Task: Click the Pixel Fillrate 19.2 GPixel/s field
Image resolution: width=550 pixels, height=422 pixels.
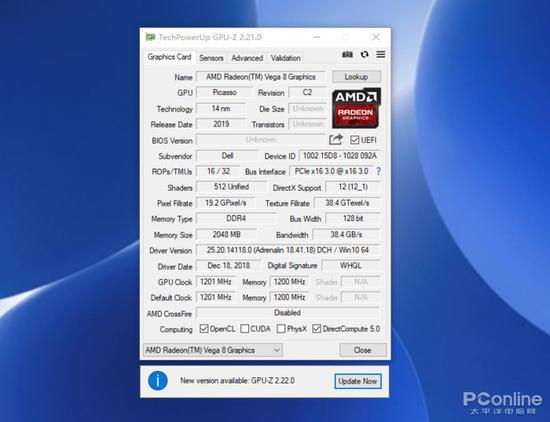Action: point(226,203)
